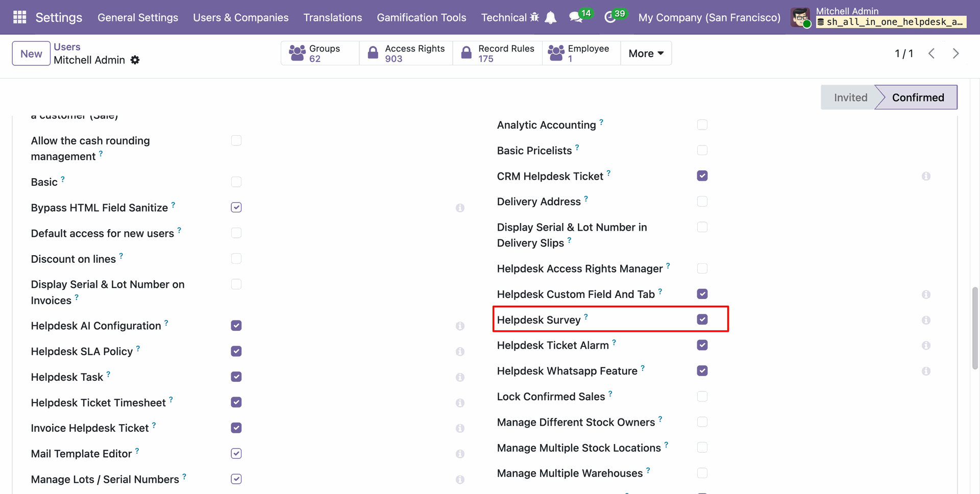Image resolution: width=980 pixels, height=494 pixels.
Task: Click the gear icon beside Mitchell Admin
Action: click(135, 60)
